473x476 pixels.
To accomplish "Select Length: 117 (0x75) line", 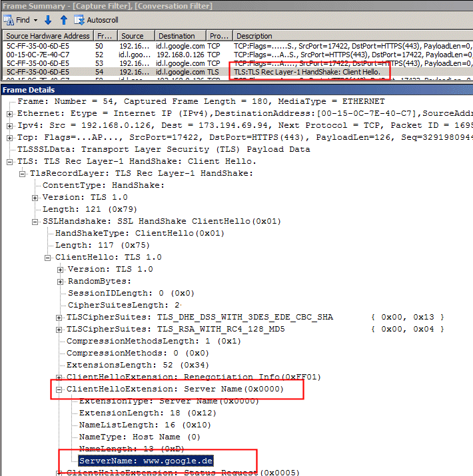I will tap(103, 245).
